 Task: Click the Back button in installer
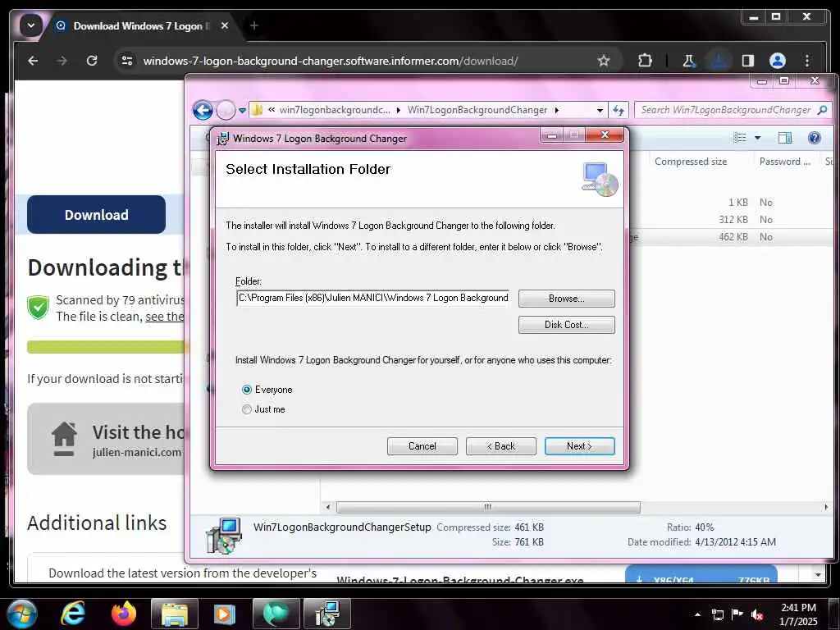coord(500,445)
